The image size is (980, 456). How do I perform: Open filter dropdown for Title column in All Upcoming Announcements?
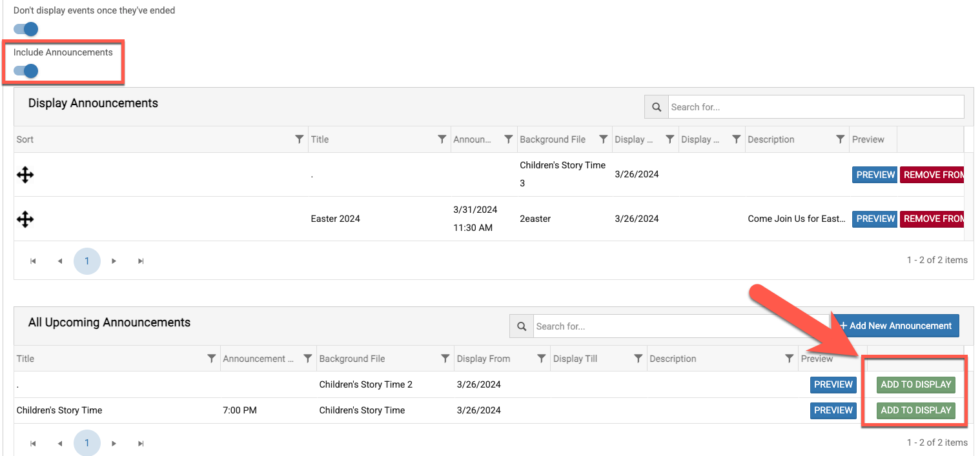[x=211, y=359]
